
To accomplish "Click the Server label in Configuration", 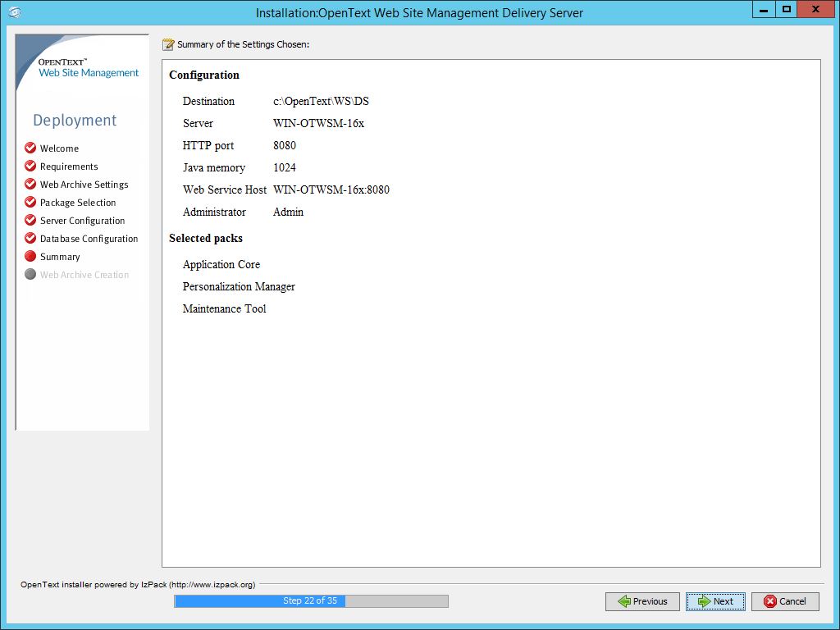I will point(198,123).
